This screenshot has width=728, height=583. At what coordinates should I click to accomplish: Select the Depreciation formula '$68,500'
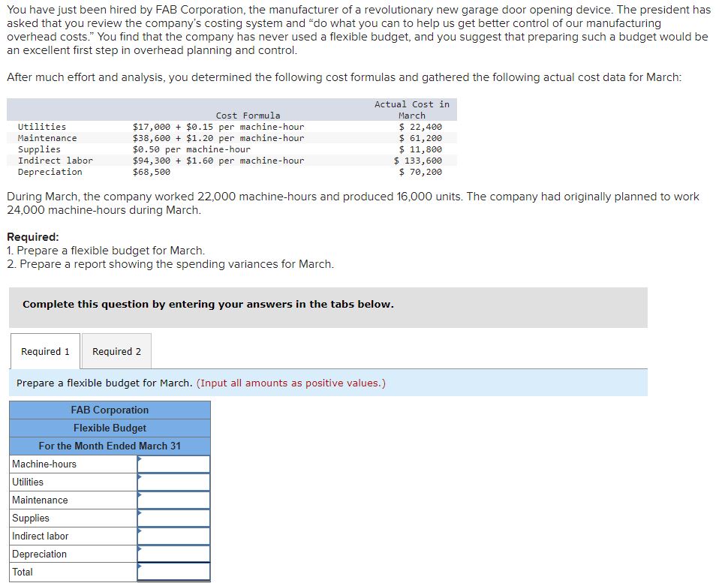pyautogui.click(x=152, y=172)
